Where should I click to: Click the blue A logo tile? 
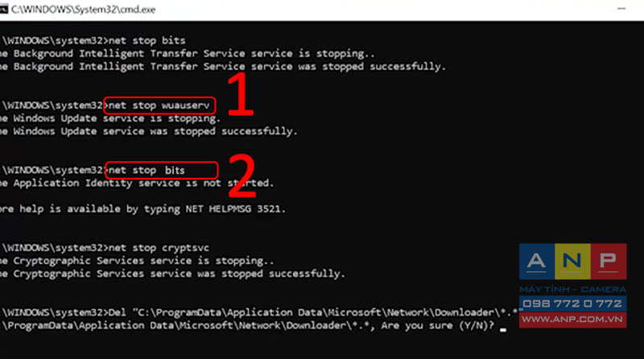tap(537, 262)
